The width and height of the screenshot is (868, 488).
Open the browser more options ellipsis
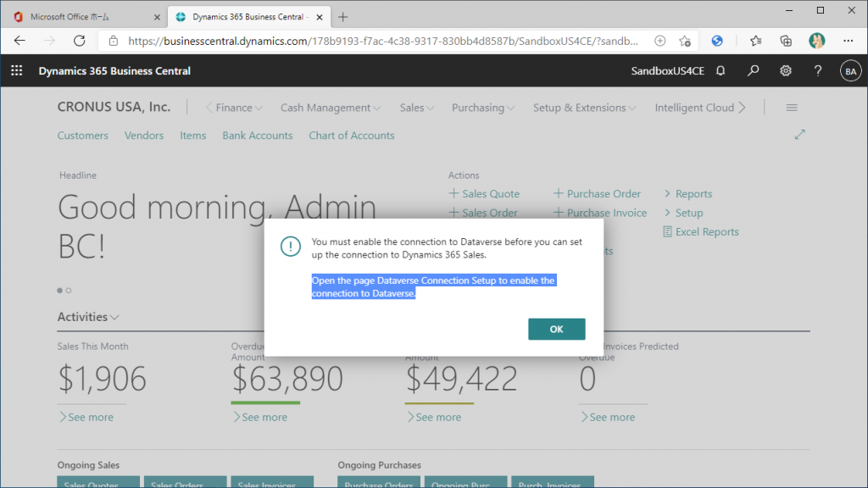point(848,41)
